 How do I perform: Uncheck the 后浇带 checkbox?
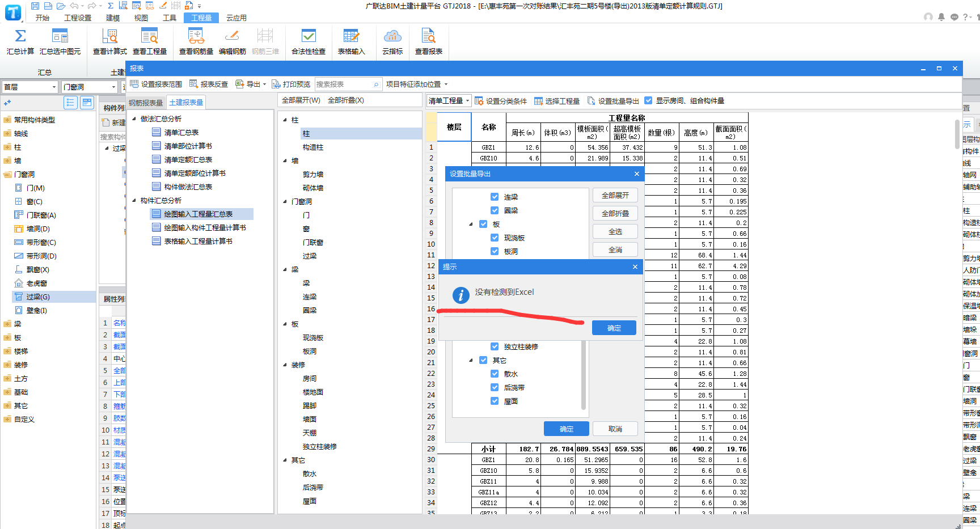coord(495,387)
